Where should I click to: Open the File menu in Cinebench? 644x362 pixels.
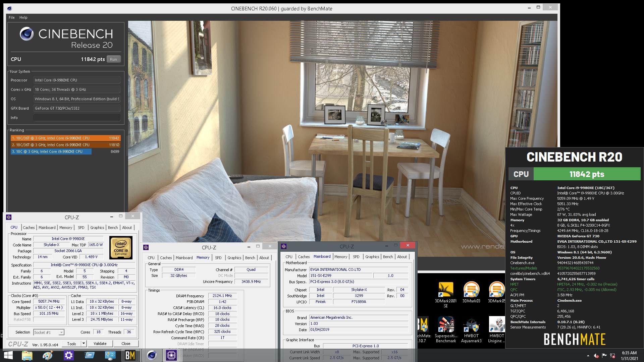(x=12, y=17)
